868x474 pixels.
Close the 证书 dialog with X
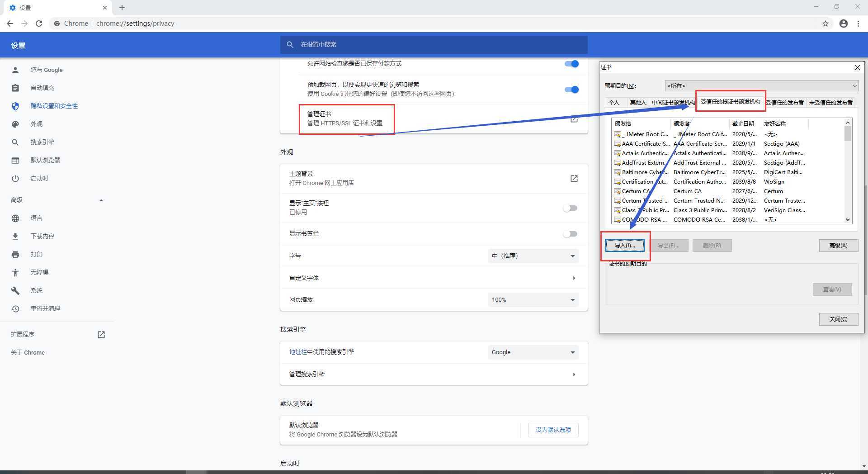857,67
